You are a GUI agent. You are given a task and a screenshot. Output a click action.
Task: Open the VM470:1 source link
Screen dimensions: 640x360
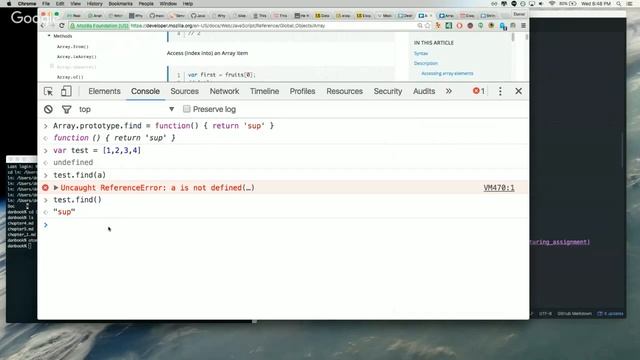(x=499, y=188)
